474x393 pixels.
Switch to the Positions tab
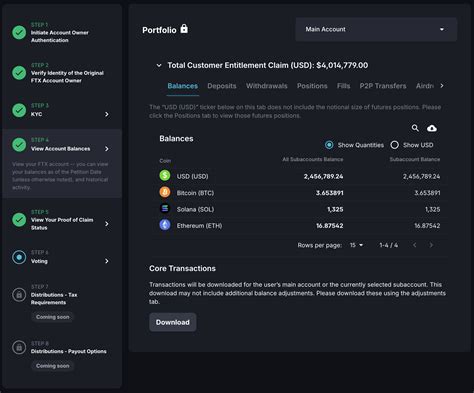[x=312, y=86]
